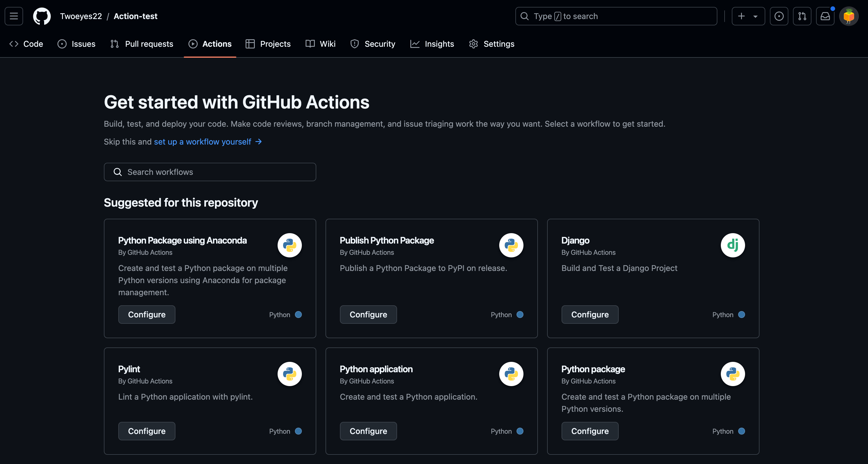This screenshot has width=868, height=464.
Task: Click the Publish Python Package title
Action: tap(387, 240)
